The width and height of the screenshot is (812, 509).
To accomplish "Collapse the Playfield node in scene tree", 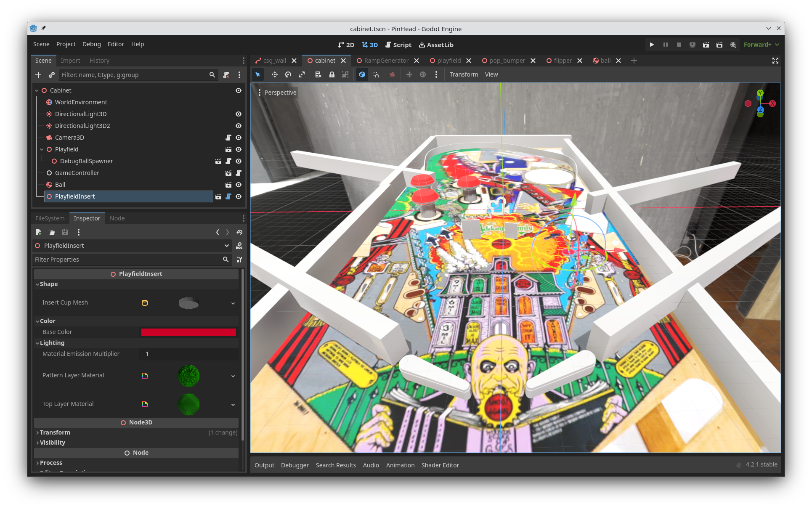I will click(x=42, y=149).
